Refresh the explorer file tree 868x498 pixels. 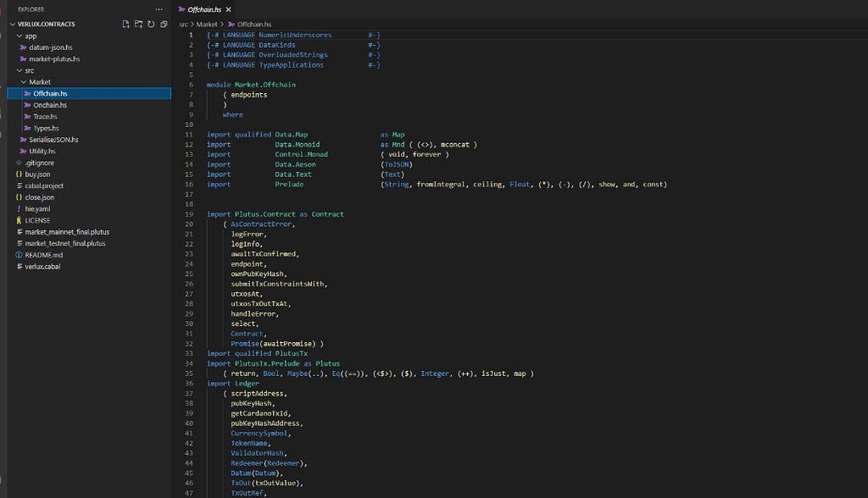(151, 25)
